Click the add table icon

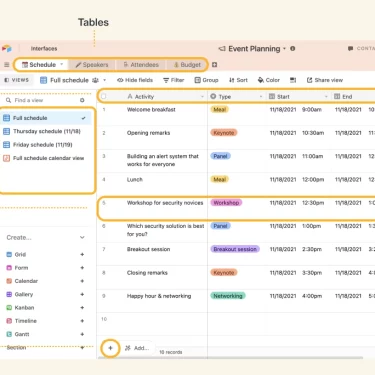point(215,65)
